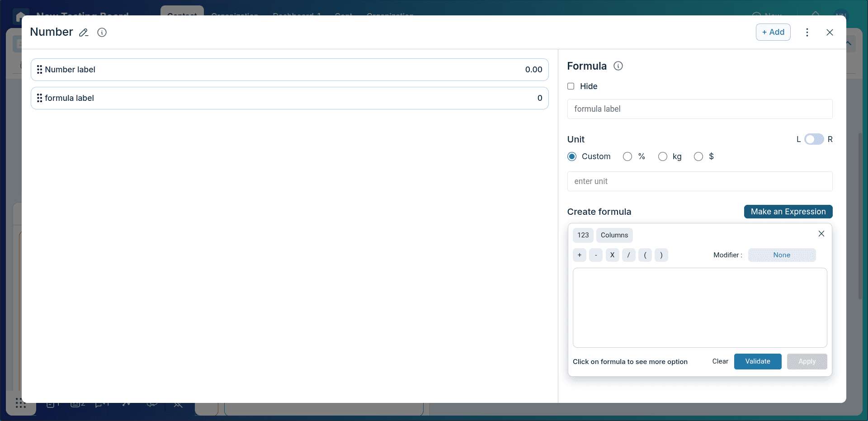Insert an open parenthesis into the formula
Viewport: 868px width, 421px height.
click(x=645, y=255)
